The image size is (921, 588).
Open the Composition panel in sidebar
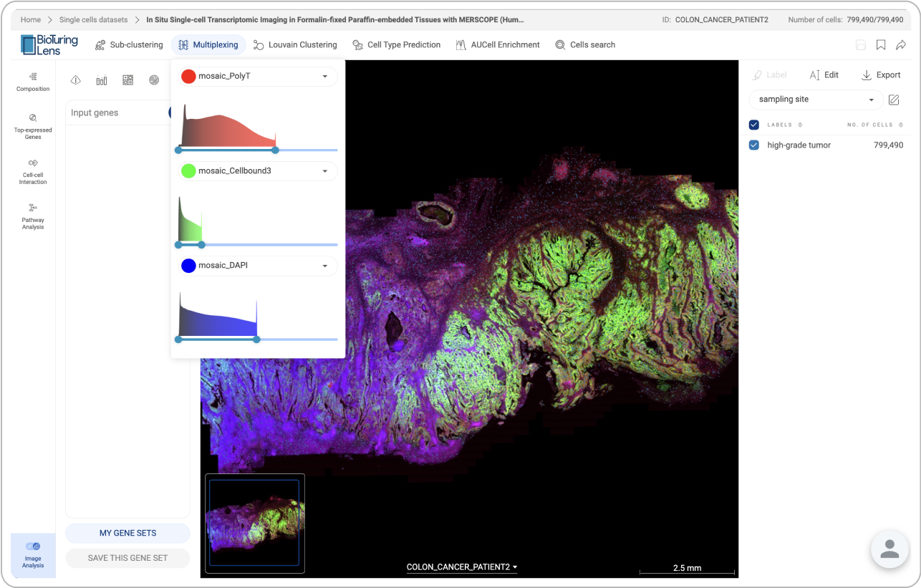(x=33, y=82)
